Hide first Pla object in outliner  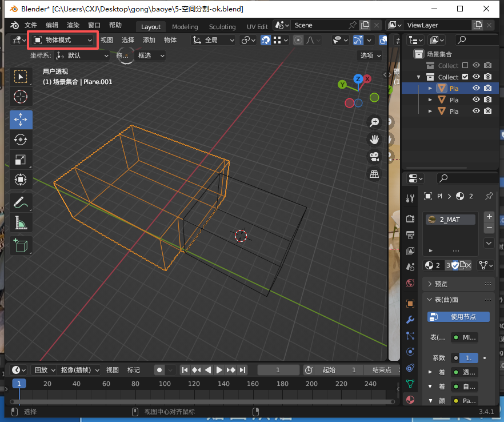coord(476,88)
